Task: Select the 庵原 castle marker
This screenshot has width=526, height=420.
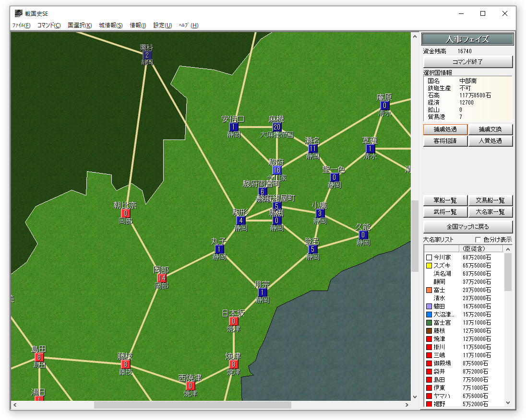Action: 385,105
